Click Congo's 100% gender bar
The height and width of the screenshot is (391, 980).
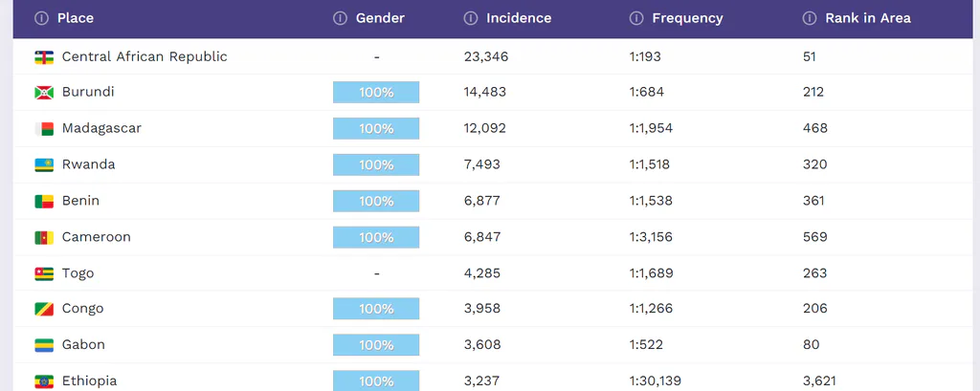pyautogui.click(x=376, y=309)
